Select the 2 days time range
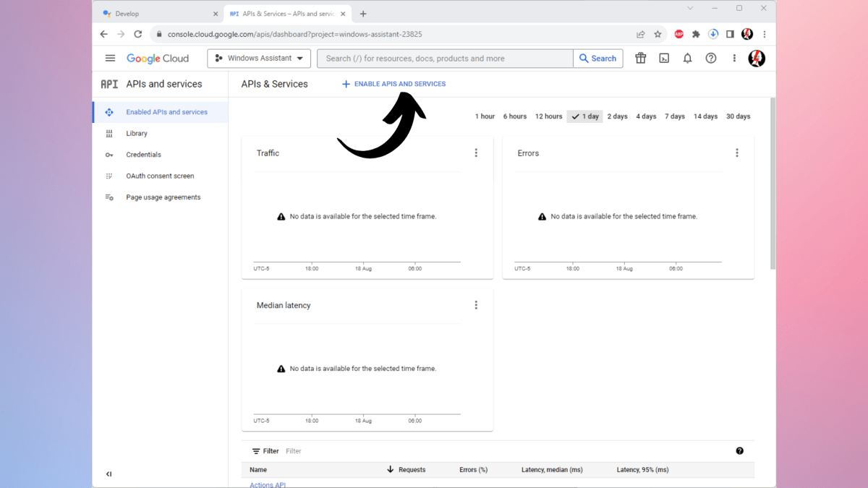The image size is (868, 488). tap(617, 116)
